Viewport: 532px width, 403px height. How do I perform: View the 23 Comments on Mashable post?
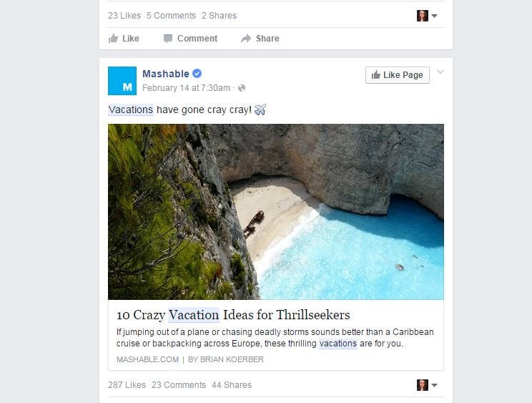click(x=179, y=385)
